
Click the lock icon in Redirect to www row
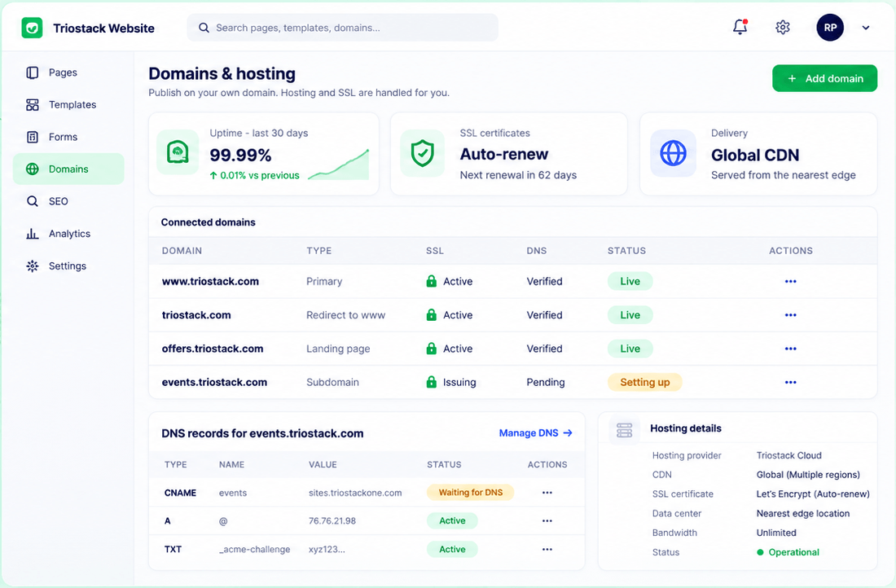point(432,314)
